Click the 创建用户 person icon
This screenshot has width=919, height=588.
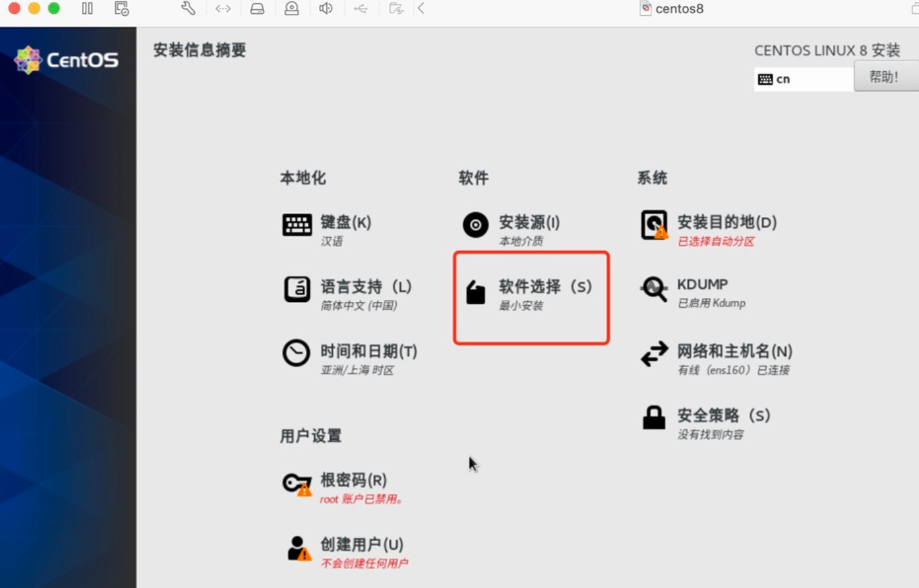click(x=299, y=548)
